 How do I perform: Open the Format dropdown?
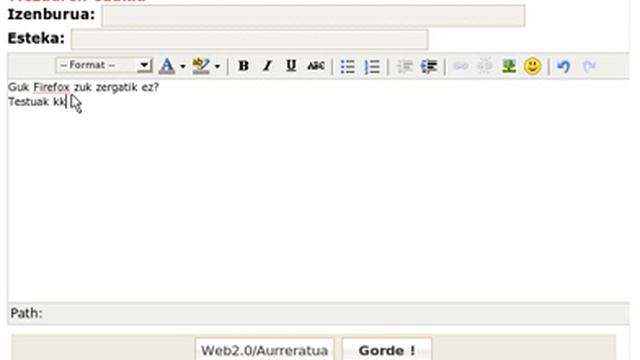pyautogui.click(x=104, y=65)
